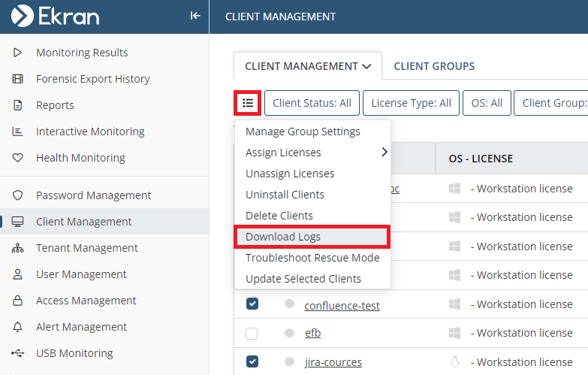
Task: Click the Monitoring Results play icon
Action: point(18,53)
